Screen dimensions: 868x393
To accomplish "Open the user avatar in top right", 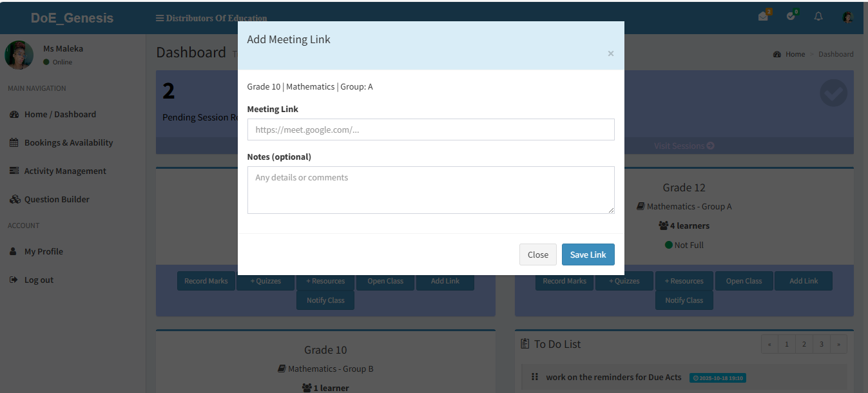I will [x=848, y=17].
